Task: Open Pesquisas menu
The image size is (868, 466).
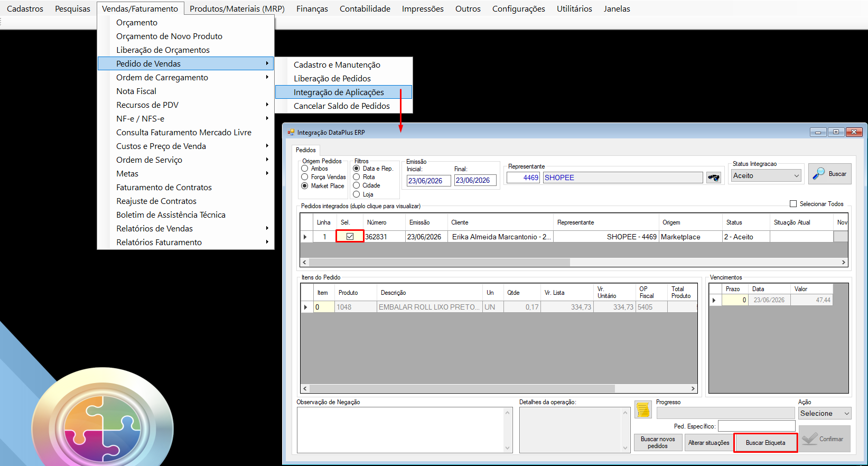Action: 73,9
